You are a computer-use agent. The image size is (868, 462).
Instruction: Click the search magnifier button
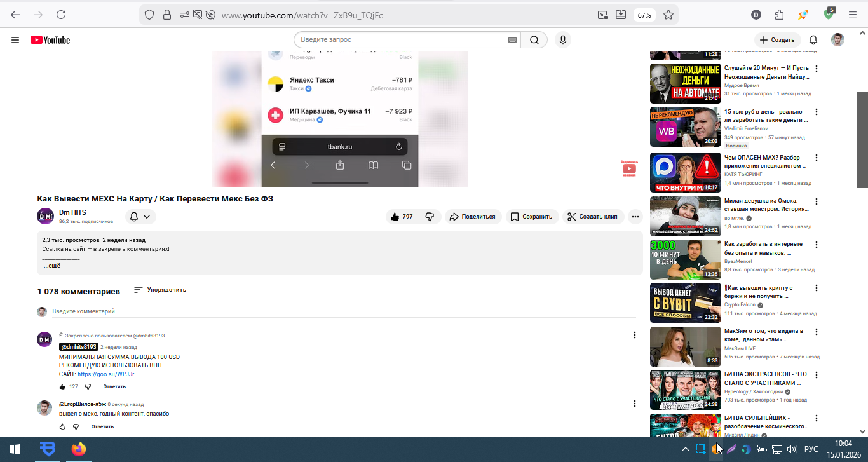(534, 40)
